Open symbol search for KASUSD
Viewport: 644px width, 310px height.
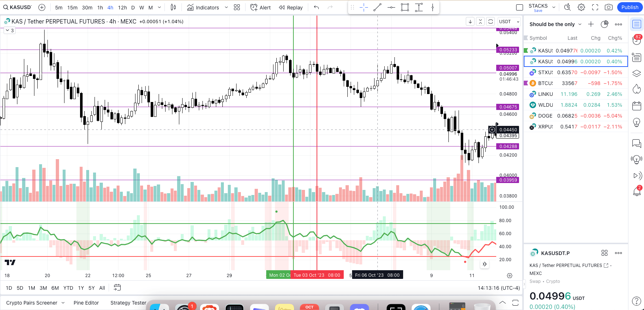click(17, 7)
